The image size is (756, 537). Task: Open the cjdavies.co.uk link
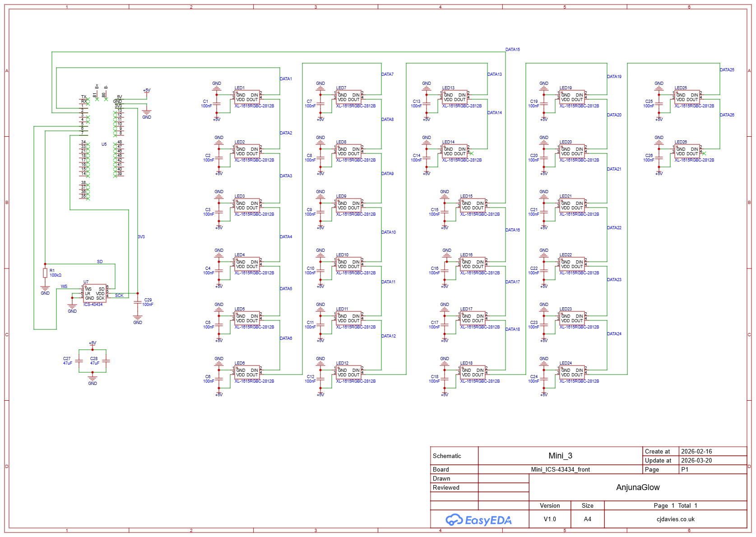tap(675, 519)
